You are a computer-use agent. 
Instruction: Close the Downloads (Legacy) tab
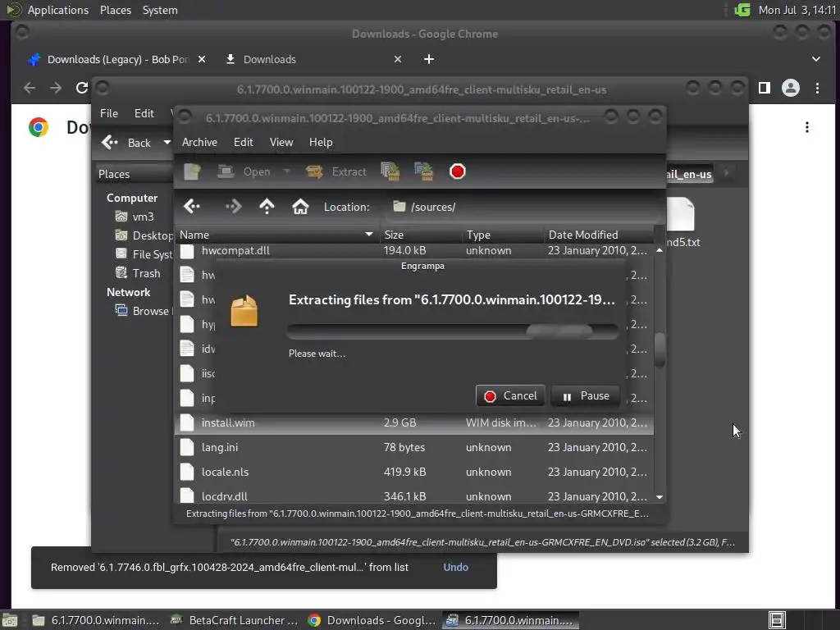pyautogui.click(x=202, y=59)
